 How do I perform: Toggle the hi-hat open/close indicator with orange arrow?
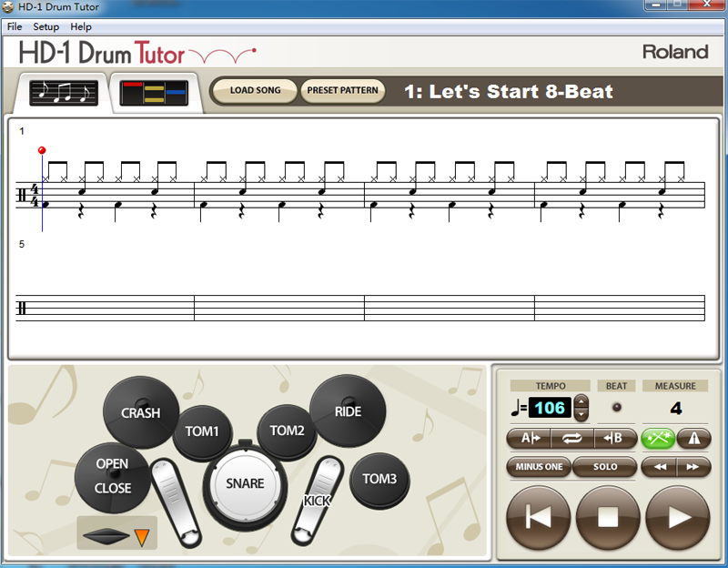coord(116,532)
